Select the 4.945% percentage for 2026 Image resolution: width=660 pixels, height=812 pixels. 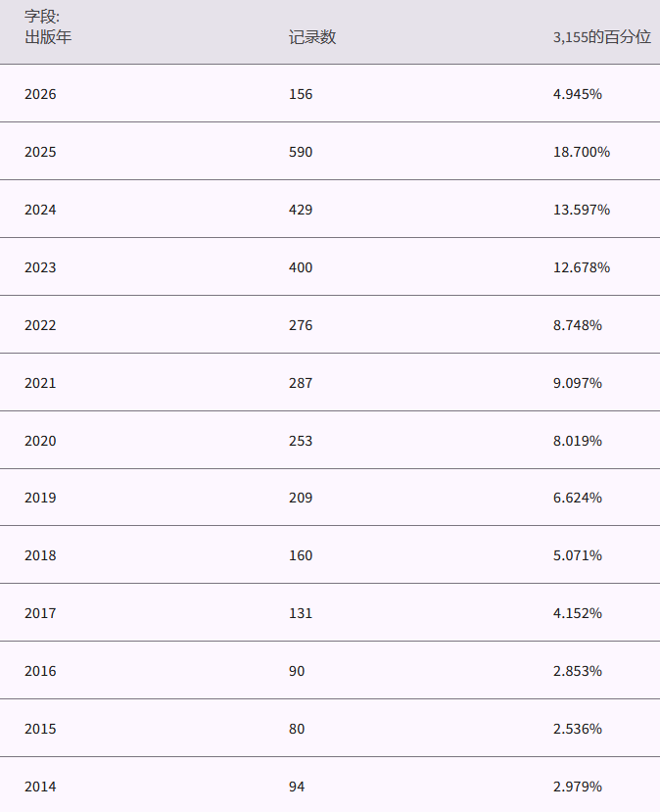[x=577, y=95]
